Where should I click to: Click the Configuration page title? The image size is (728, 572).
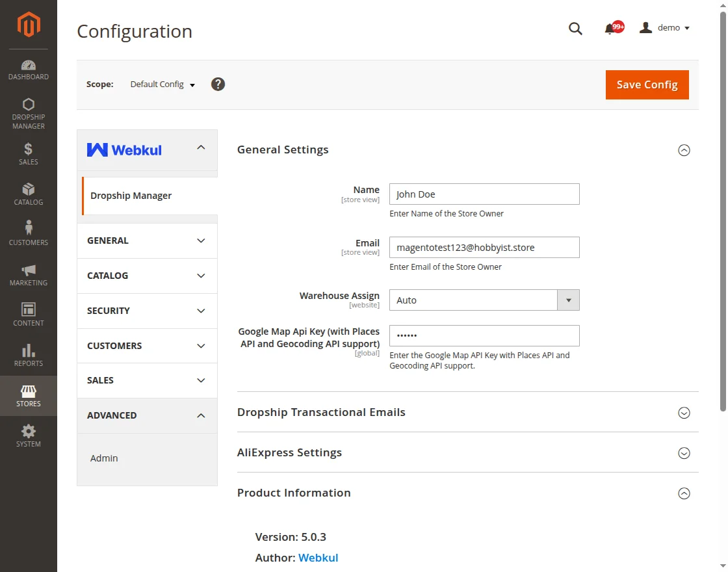(135, 31)
